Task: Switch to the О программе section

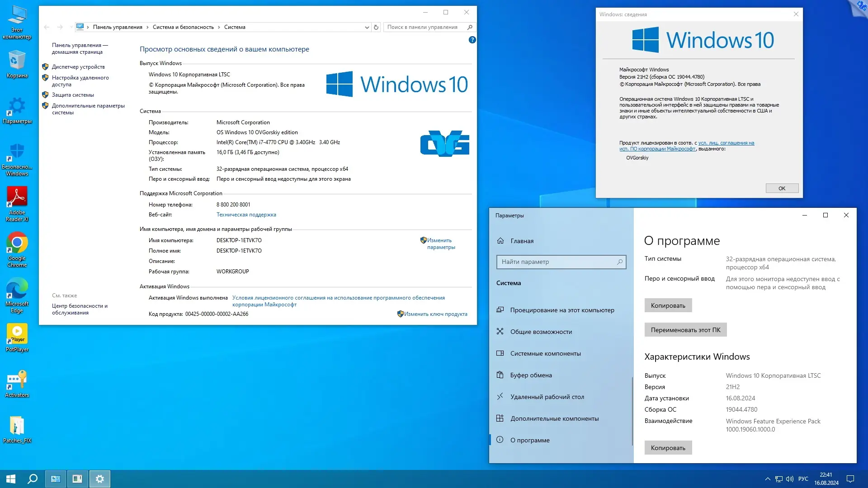Action: click(530, 440)
